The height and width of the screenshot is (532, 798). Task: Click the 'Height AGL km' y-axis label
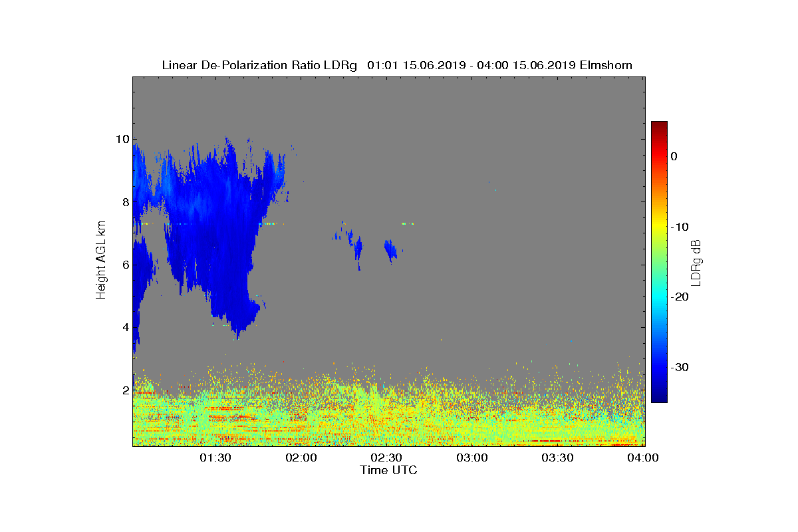(101, 261)
